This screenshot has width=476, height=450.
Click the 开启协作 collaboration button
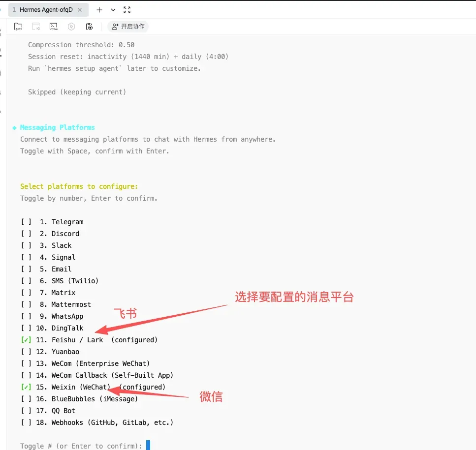click(x=128, y=27)
